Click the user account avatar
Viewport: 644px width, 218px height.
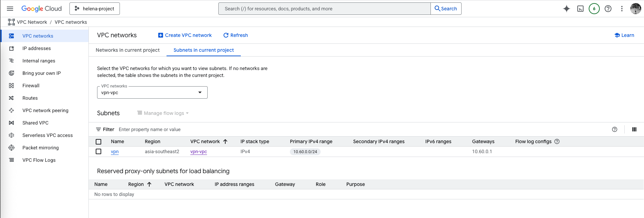coord(635,9)
